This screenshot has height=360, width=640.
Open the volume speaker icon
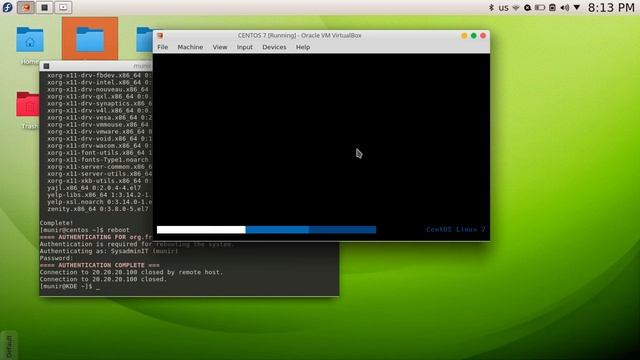(x=565, y=8)
